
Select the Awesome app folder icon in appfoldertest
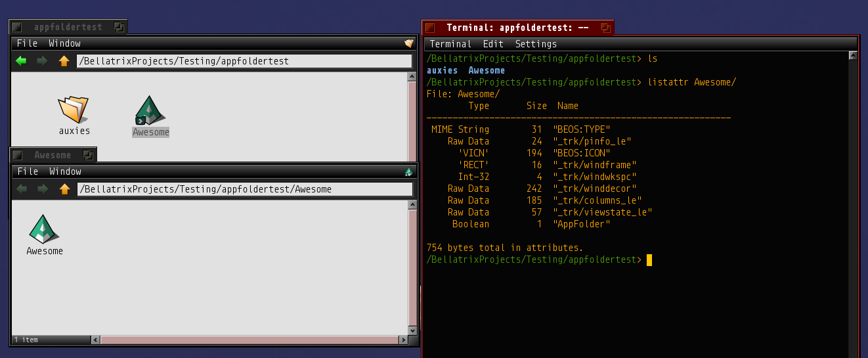click(150, 110)
